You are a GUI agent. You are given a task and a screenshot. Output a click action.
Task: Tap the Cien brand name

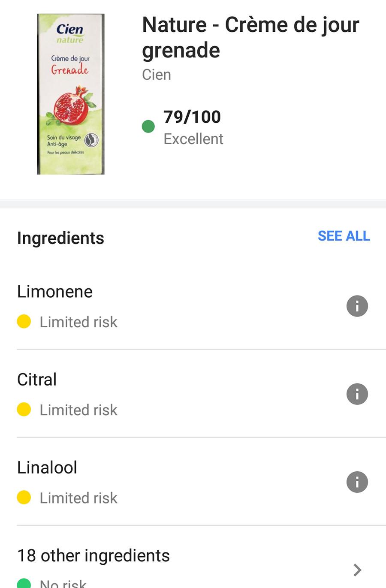tap(157, 75)
